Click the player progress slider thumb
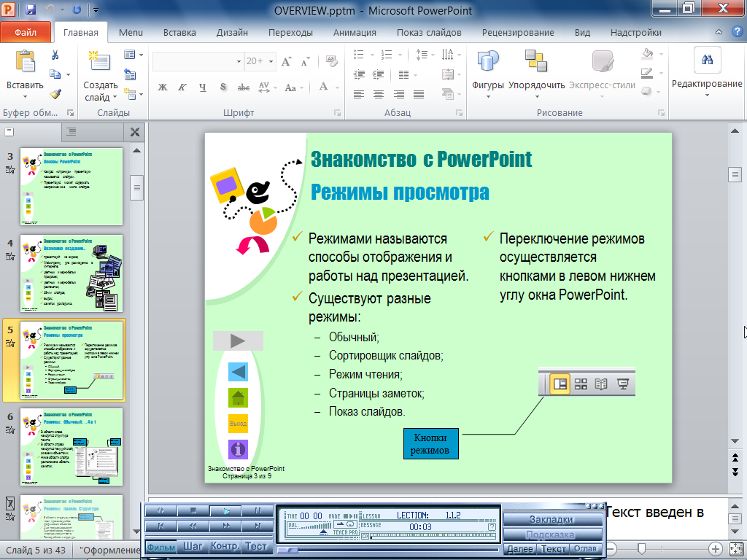Screen dimensions: 747x560 287,551
